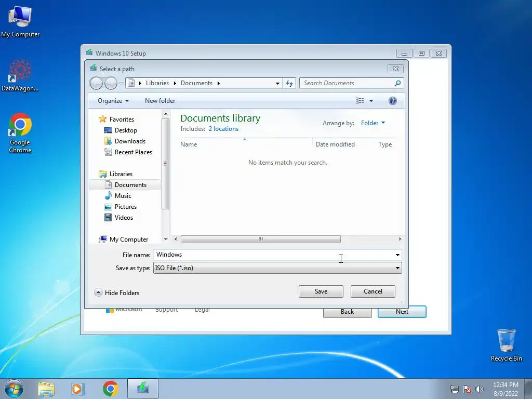This screenshot has width=532, height=399.
Task: Click Next in Windows 10 Setup
Action: [402, 312]
